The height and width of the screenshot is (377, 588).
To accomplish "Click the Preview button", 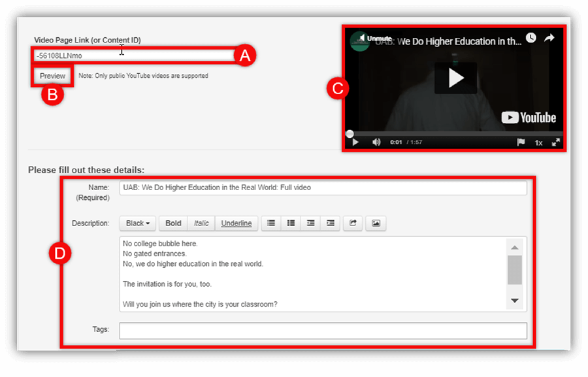I will click(52, 76).
